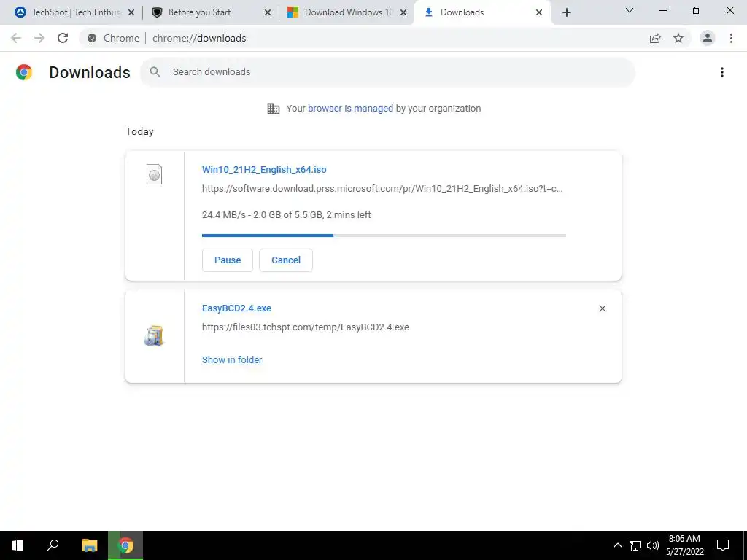Open the Downloads page more actions menu

click(x=722, y=72)
